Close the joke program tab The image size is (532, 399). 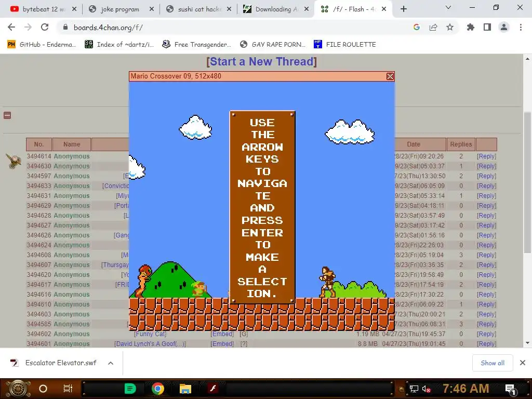(x=152, y=9)
